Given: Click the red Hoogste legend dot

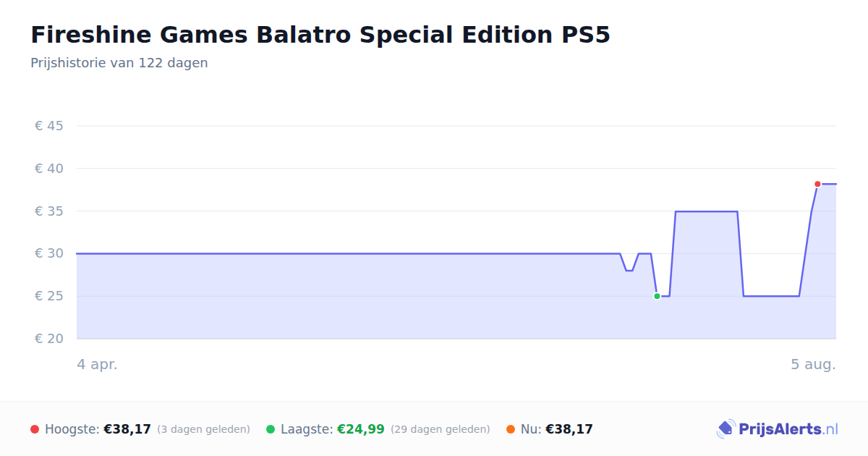Looking at the screenshot, I should point(35,429).
